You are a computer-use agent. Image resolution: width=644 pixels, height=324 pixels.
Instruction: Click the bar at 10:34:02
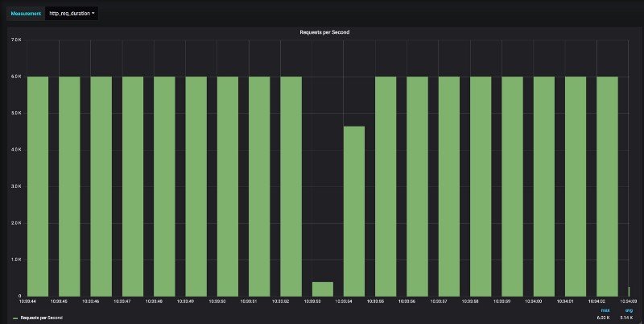608,186
